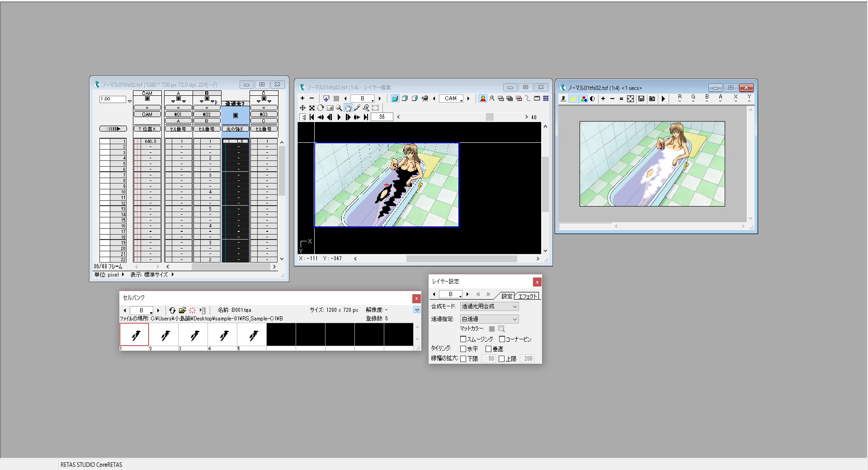Select the hand pan tool
Screen dimensions: 868x470
(348, 108)
